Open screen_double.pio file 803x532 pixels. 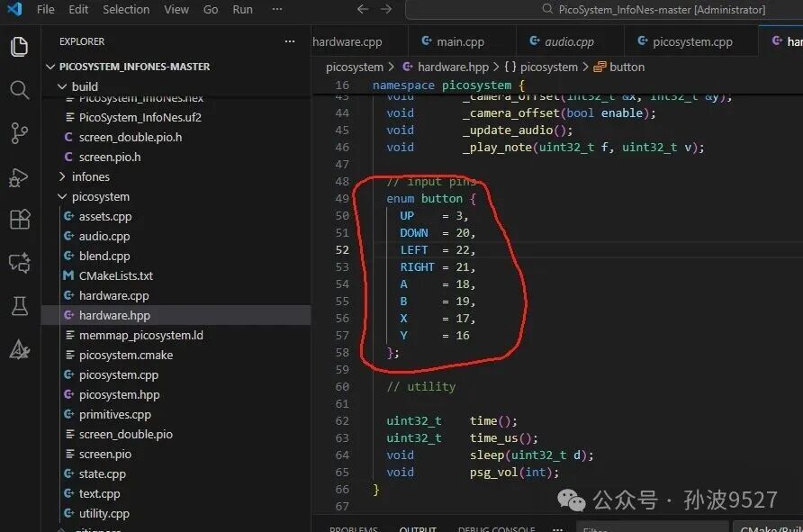click(x=176, y=434)
